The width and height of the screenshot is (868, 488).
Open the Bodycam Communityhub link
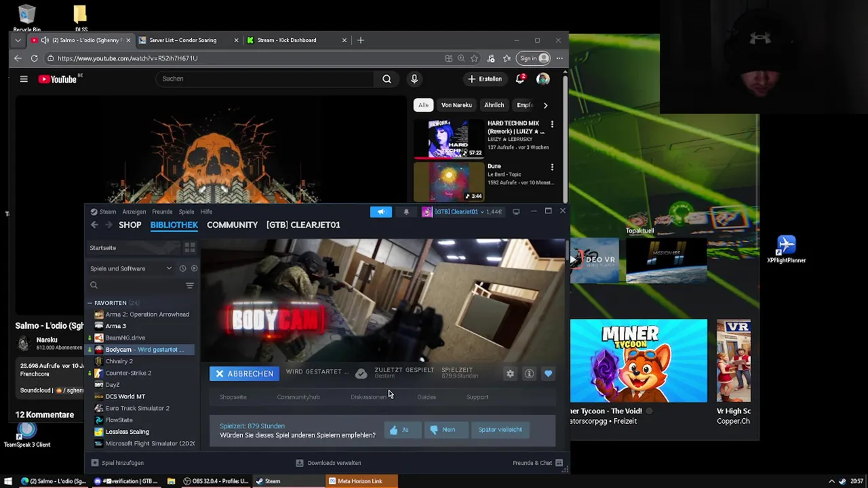point(298,397)
